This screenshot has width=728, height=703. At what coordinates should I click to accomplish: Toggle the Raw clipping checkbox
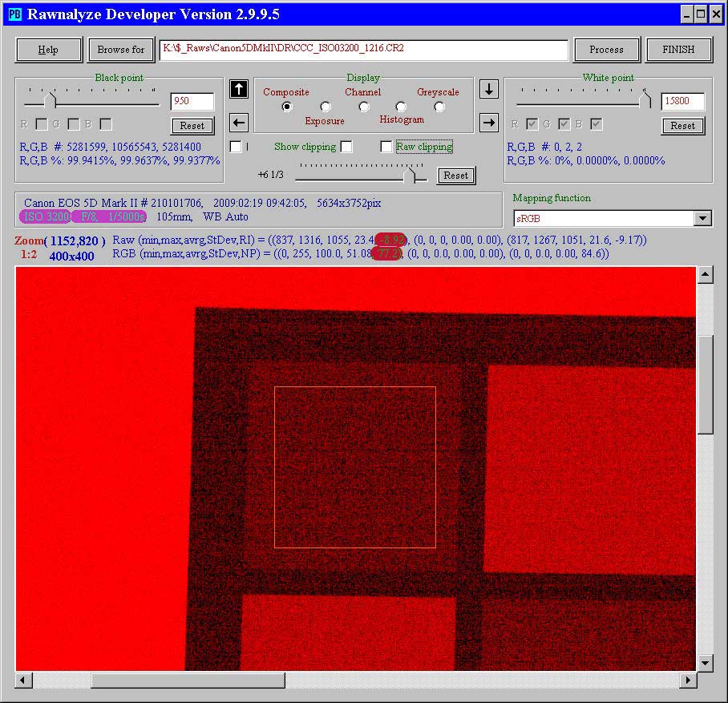[x=386, y=147]
